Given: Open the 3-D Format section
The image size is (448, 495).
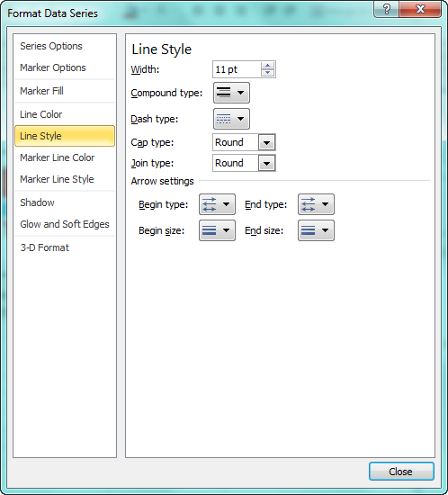Looking at the screenshot, I should pyautogui.click(x=44, y=247).
